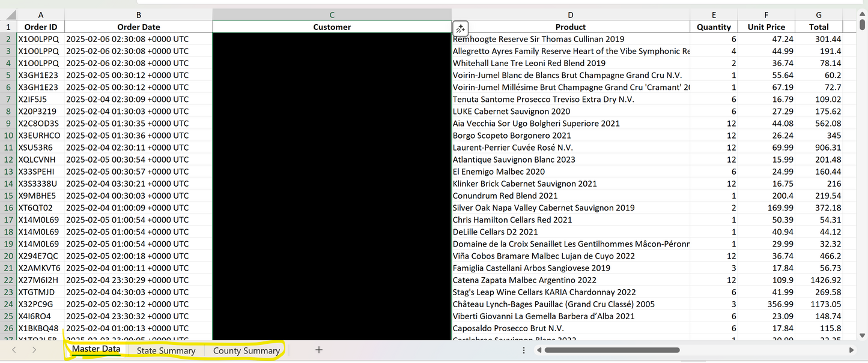The height and width of the screenshot is (363, 868).
Task: Add a new sheet with the plus button
Action: [319, 350]
